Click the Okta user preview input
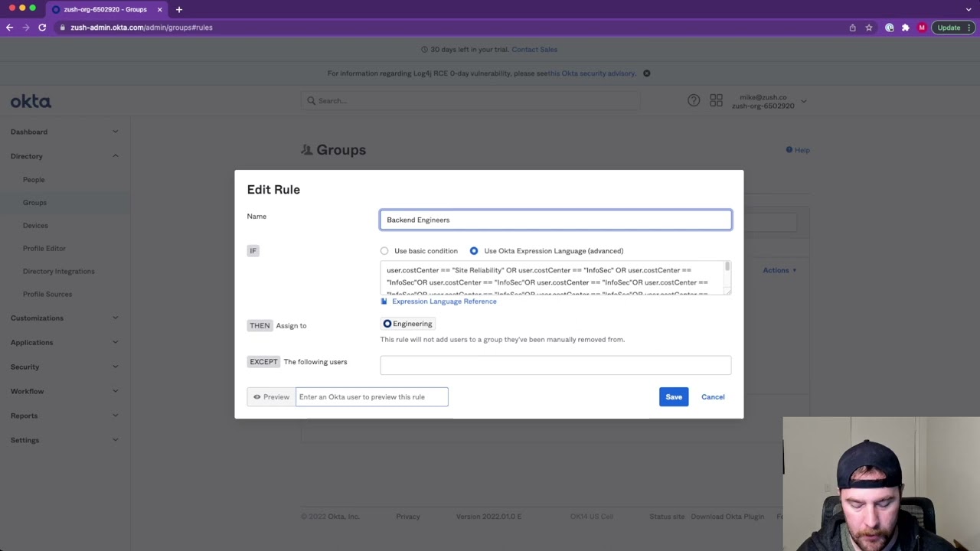Image resolution: width=980 pixels, height=551 pixels. (x=372, y=397)
